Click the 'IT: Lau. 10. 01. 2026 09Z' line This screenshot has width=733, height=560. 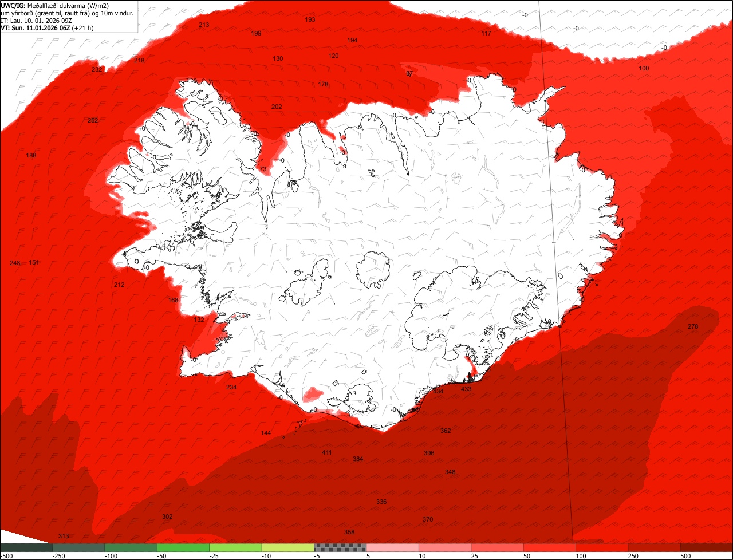pyautogui.click(x=37, y=20)
